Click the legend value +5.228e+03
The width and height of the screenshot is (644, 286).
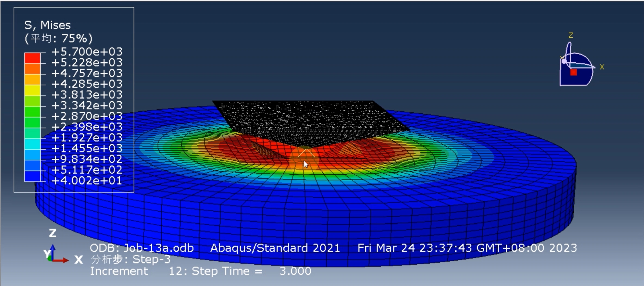tap(87, 62)
